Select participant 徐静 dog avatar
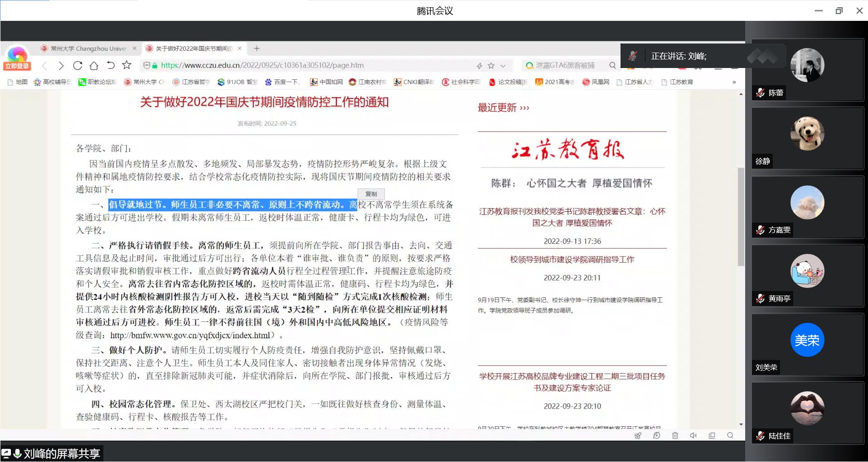The image size is (868, 462). click(807, 133)
